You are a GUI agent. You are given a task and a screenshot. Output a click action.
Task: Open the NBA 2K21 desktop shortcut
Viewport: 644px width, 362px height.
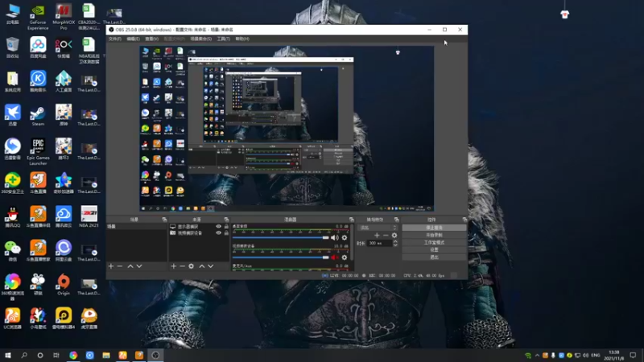[89, 216]
